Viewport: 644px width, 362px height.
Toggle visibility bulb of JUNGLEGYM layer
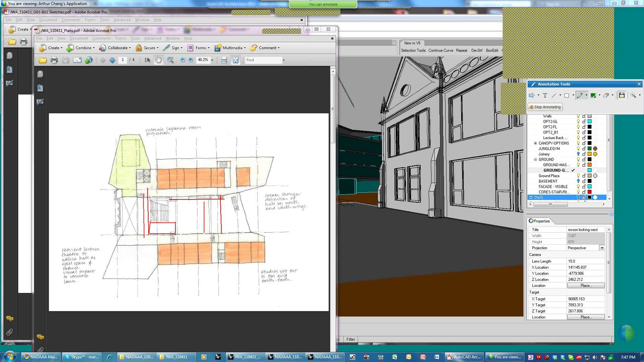coord(578,148)
